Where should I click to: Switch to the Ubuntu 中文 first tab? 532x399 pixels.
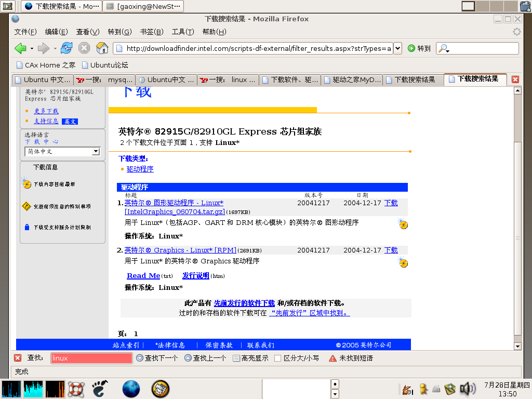tap(43, 79)
